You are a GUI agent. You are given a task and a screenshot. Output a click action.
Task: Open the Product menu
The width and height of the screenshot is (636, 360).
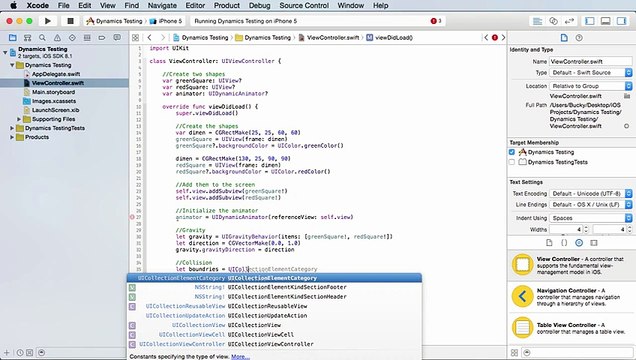point(227,5)
